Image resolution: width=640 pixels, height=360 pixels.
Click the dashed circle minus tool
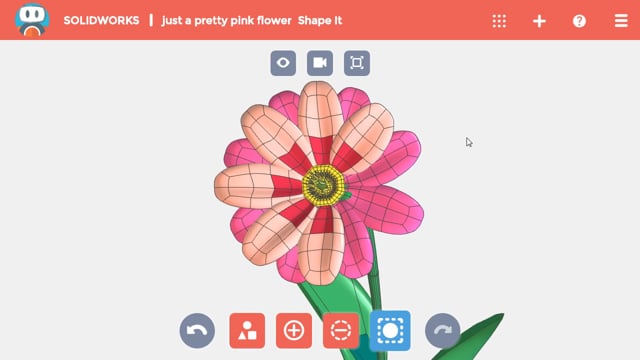341,331
